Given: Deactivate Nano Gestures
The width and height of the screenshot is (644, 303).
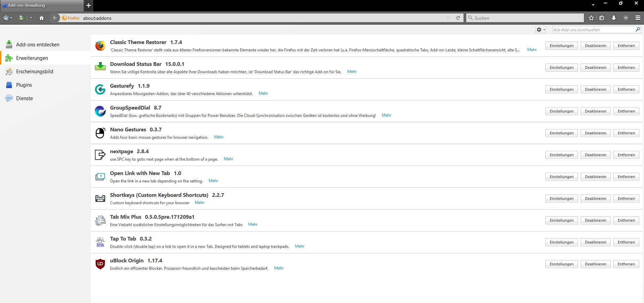Looking at the screenshot, I should click(596, 133).
